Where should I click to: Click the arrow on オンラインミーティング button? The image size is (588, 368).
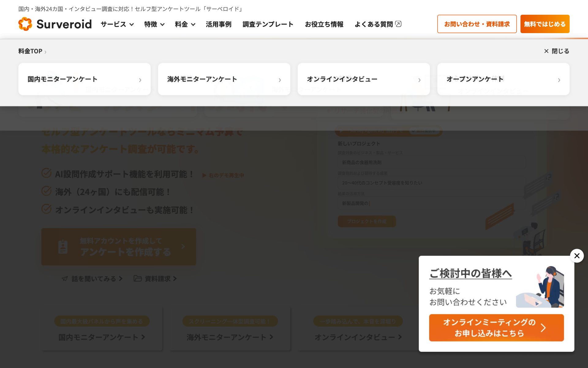click(x=543, y=328)
